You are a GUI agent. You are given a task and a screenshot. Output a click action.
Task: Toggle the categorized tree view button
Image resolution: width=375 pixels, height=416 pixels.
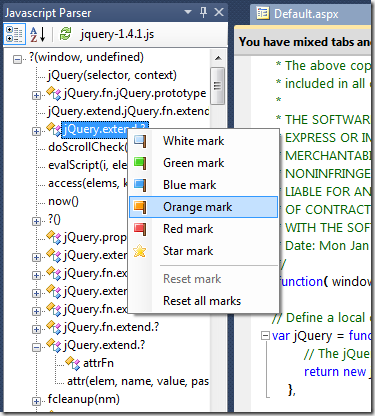click(14, 34)
